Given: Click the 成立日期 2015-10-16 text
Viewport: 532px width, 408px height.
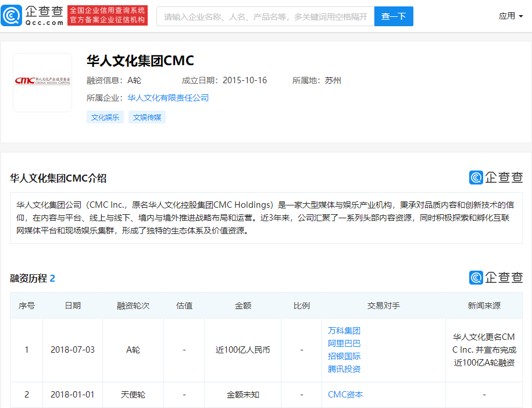Looking at the screenshot, I should [224, 80].
